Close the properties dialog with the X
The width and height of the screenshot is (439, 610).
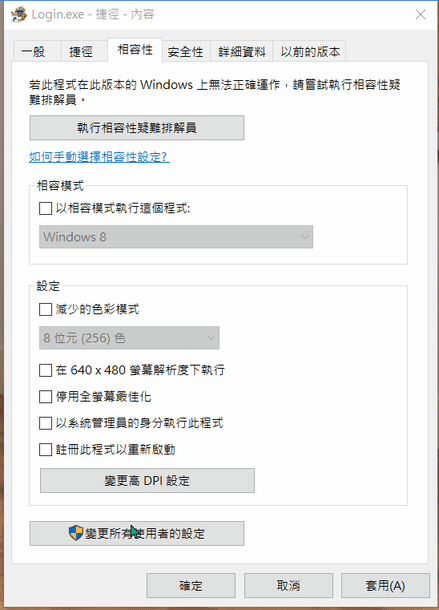pyautogui.click(x=420, y=15)
